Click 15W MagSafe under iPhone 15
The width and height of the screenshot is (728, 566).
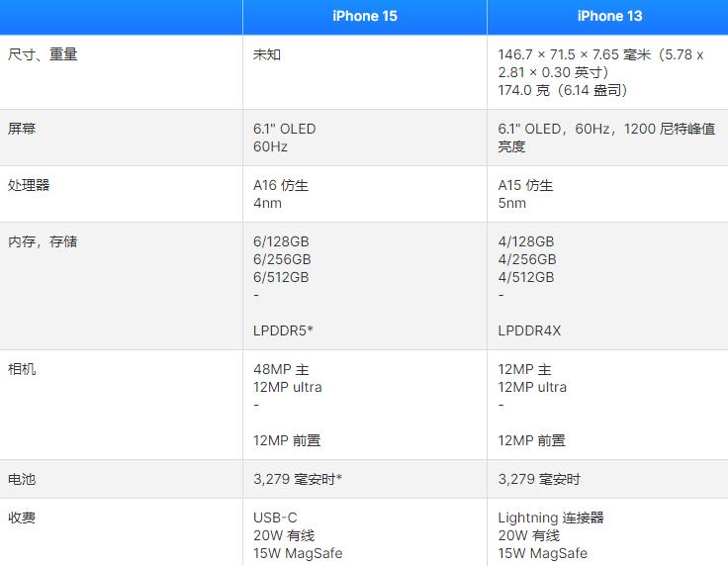(298, 553)
